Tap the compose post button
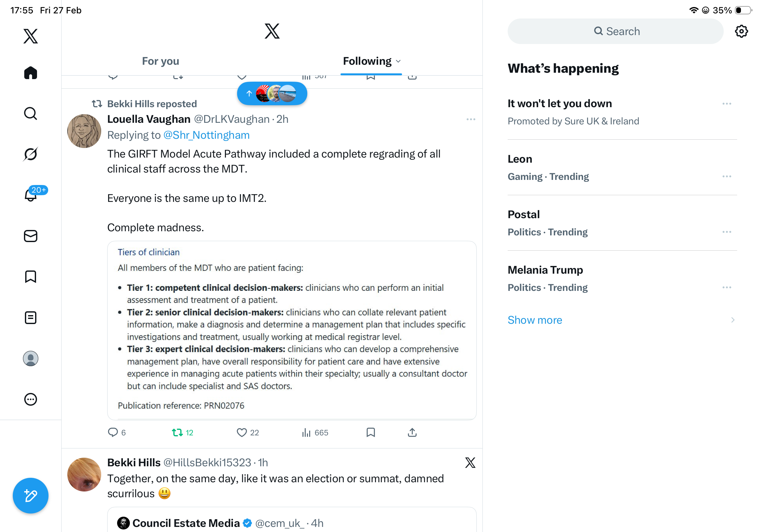This screenshot has height=532, width=762. 31,496
